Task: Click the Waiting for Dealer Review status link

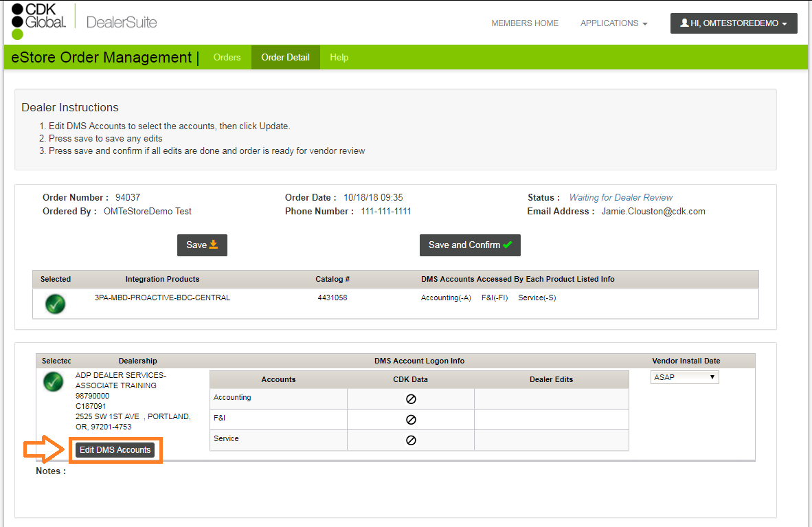Action: tap(620, 197)
